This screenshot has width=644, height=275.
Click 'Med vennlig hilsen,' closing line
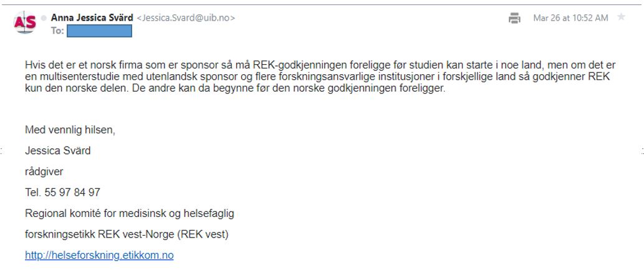[x=70, y=130]
